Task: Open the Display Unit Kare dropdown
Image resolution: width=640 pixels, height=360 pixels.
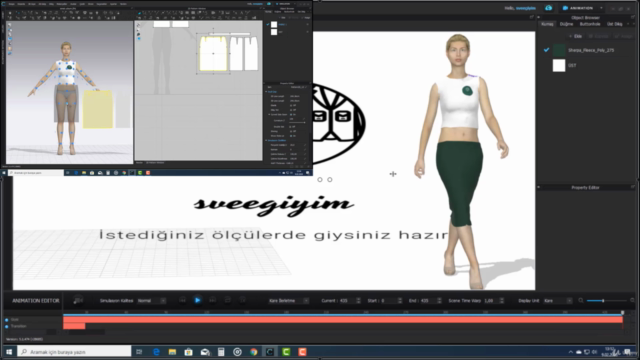Action: coord(558,301)
